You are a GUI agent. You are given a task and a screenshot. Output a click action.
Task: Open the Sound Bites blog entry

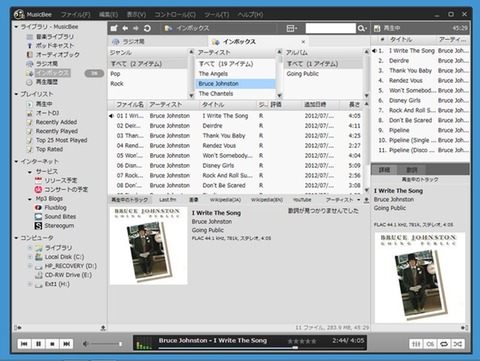click(60, 216)
